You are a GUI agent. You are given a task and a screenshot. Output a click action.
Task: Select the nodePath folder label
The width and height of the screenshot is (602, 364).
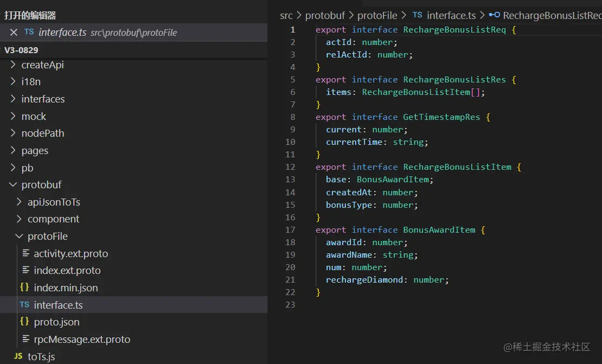pos(43,133)
